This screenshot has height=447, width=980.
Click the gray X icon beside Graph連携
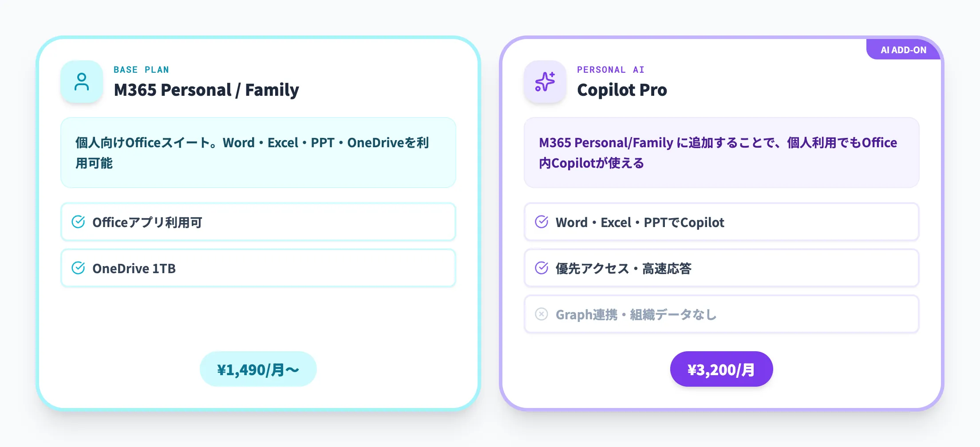[541, 314]
